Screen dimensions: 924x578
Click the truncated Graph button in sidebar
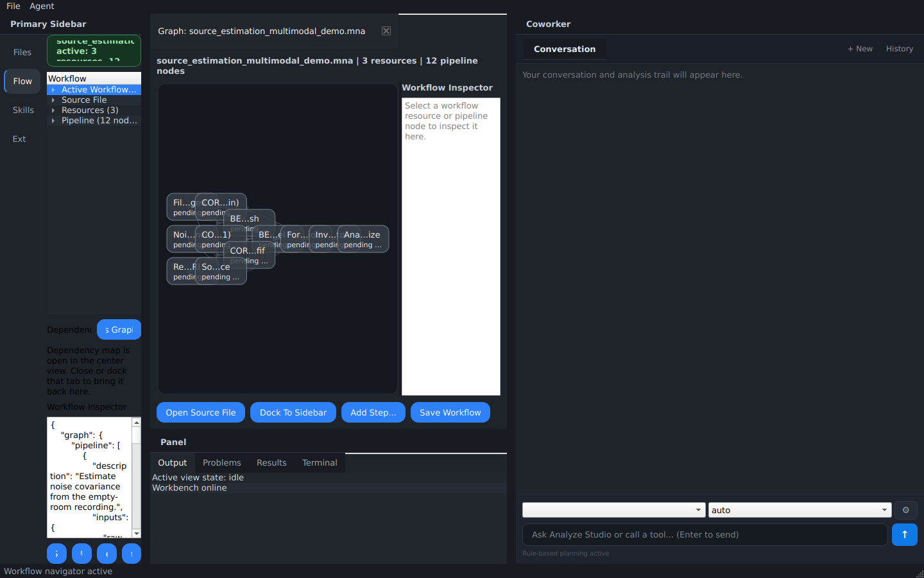tap(119, 329)
